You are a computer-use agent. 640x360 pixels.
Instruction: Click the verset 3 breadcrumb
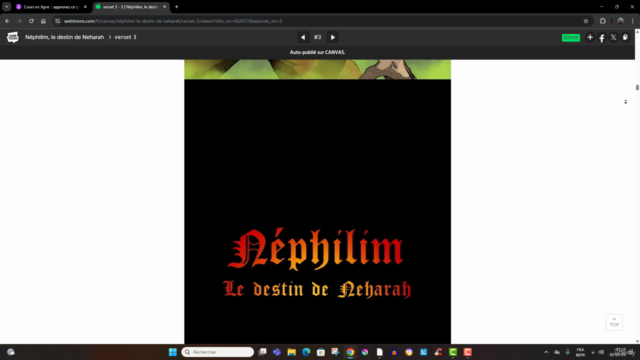click(x=125, y=37)
